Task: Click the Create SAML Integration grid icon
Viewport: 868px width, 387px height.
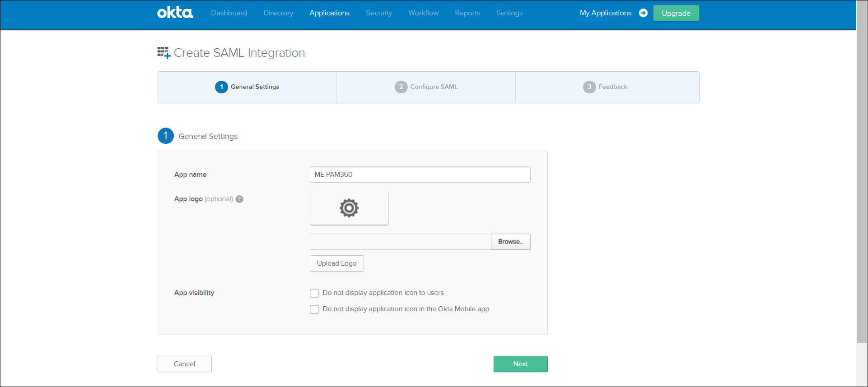Action: click(163, 53)
